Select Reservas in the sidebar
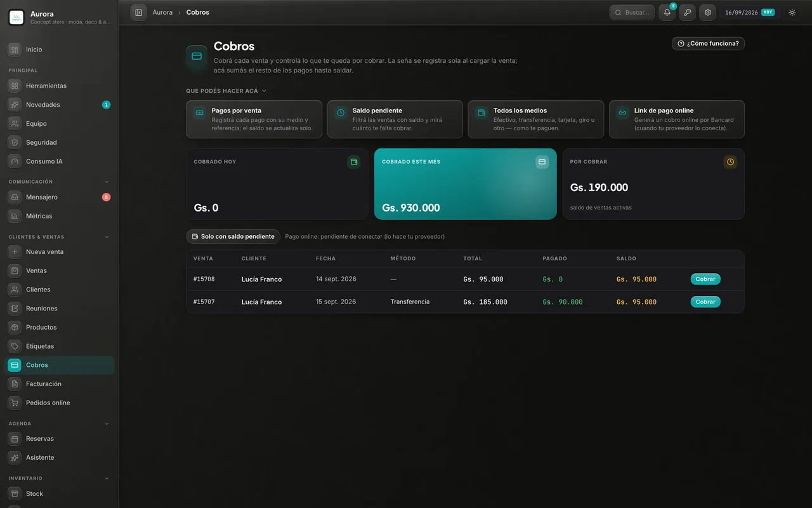The height and width of the screenshot is (508, 812). point(60,439)
